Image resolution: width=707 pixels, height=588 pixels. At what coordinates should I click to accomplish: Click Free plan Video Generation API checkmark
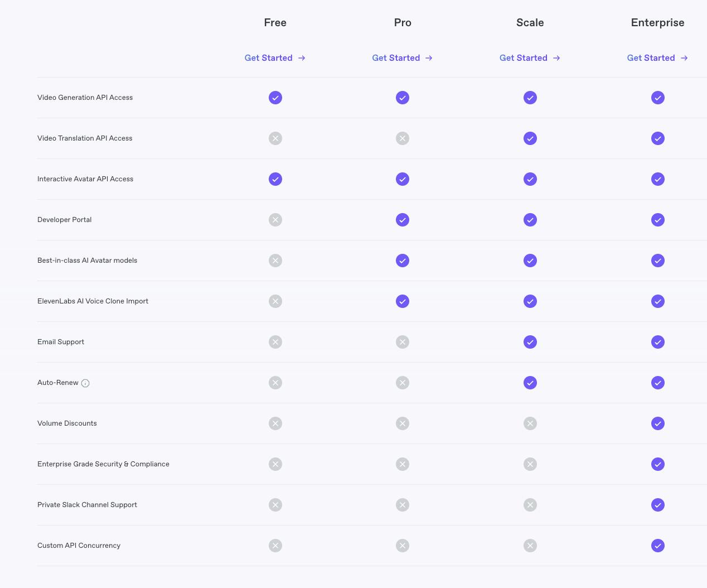point(275,98)
